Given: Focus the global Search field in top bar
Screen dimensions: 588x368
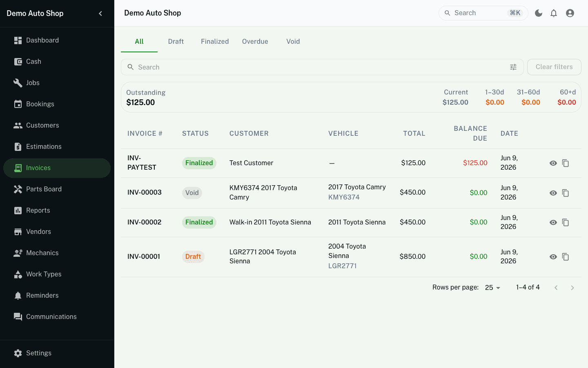Looking at the screenshot, I should click(x=483, y=13).
